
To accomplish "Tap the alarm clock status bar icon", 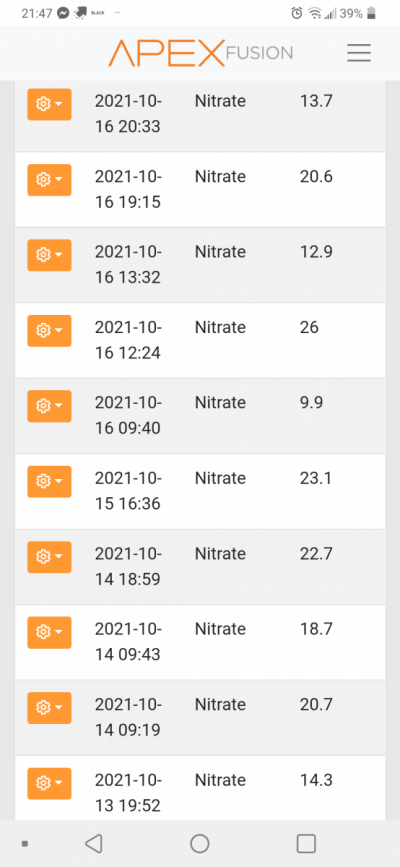I will (x=297, y=13).
